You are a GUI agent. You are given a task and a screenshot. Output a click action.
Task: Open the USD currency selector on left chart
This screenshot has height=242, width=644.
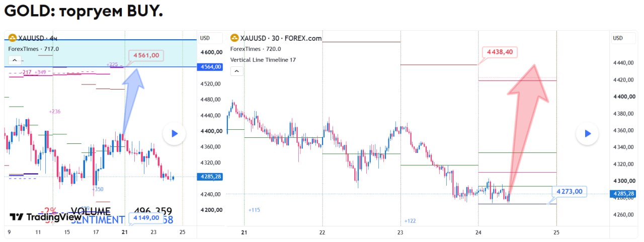pos(205,38)
